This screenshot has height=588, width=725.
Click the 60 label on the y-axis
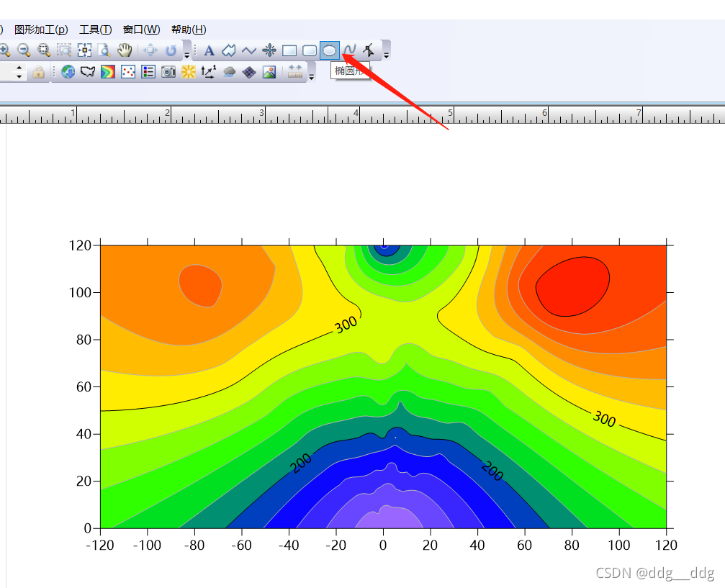[x=84, y=387]
